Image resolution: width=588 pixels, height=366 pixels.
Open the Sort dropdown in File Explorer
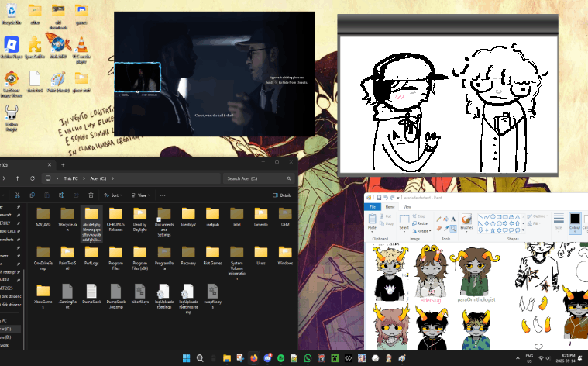[x=113, y=195]
